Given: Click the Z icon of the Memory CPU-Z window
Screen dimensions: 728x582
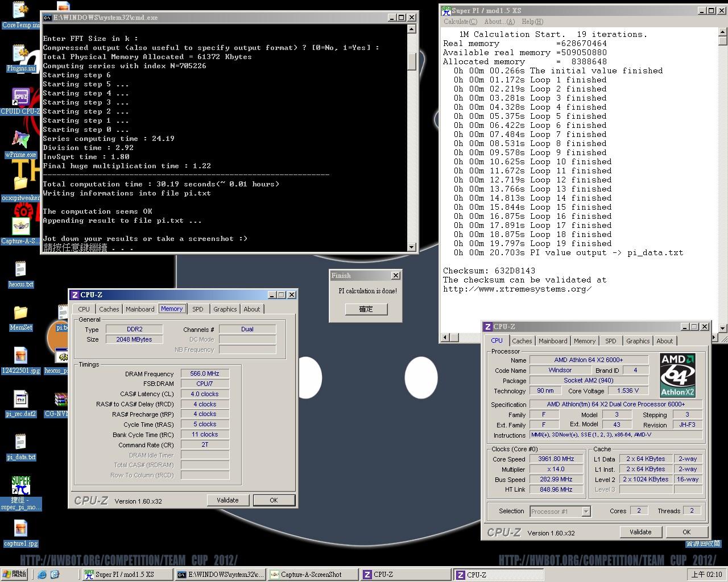Looking at the screenshot, I should pos(75,295).
